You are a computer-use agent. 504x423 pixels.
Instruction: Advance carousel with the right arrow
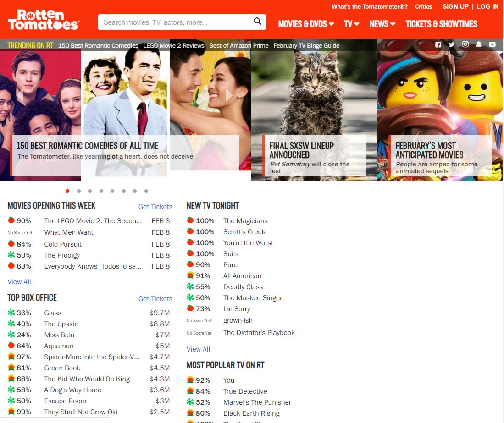point(229,95)
